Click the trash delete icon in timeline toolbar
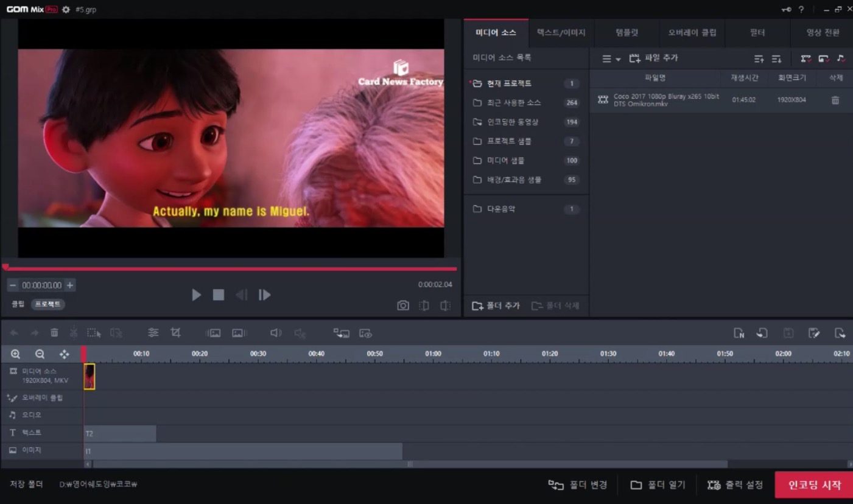This screenshot has height=504, width=853. [x=54, y=332]
